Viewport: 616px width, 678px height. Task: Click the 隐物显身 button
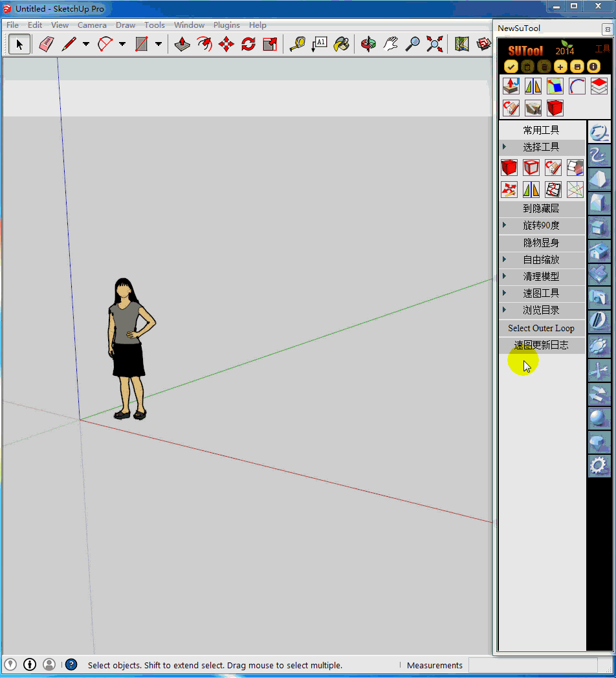pos(542,243)
